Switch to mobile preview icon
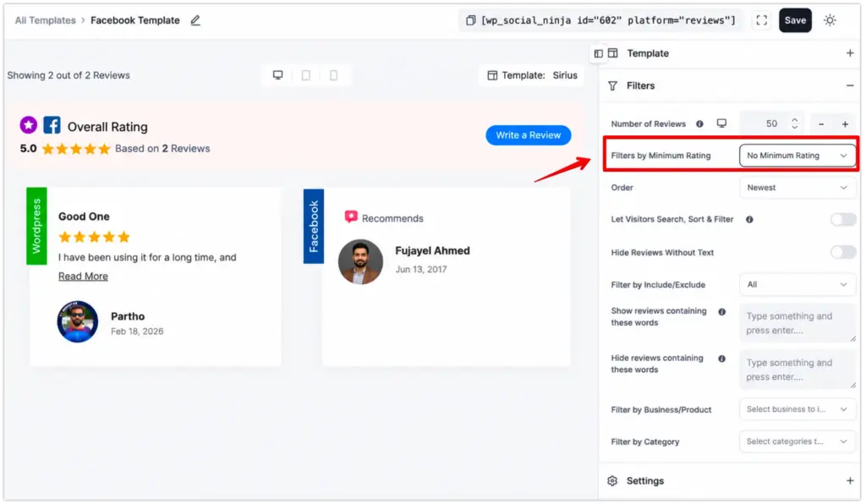The height and width of the screenshot is (504, 866). (334, 75)
